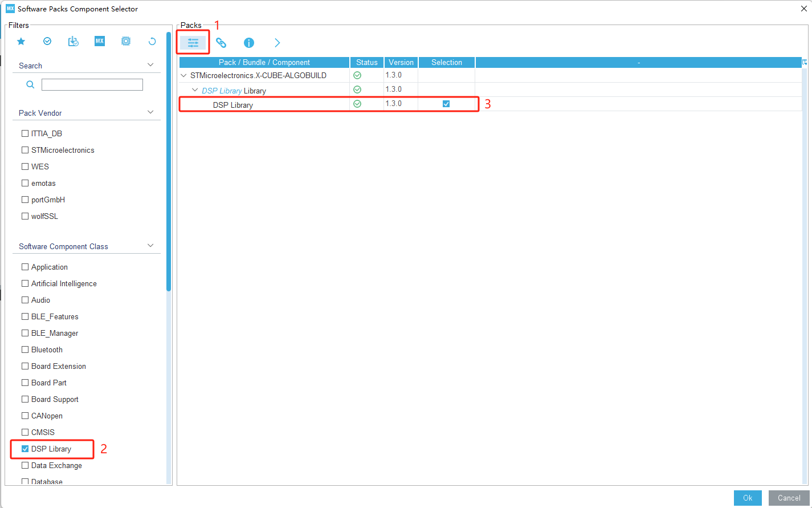812x508 pixels.
Task: Click the favorites star filter icon
Action: pos(21,41)
